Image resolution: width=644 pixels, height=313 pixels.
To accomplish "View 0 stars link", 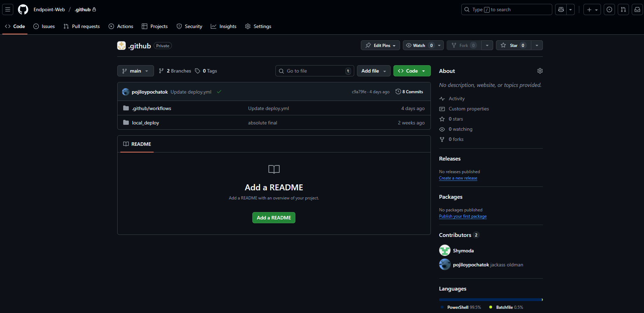I will coord(451,119).
